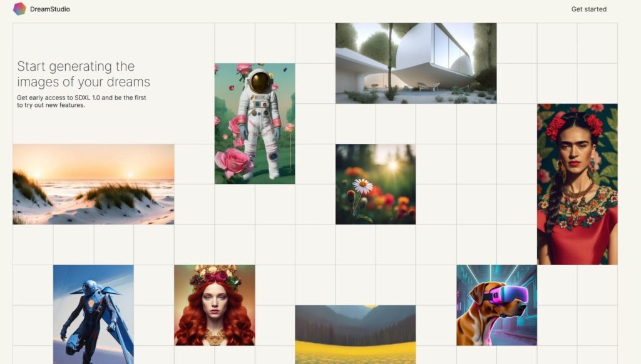Open the astronaut with pink roses image
This screenshot has width=641, height=364.
255,123
